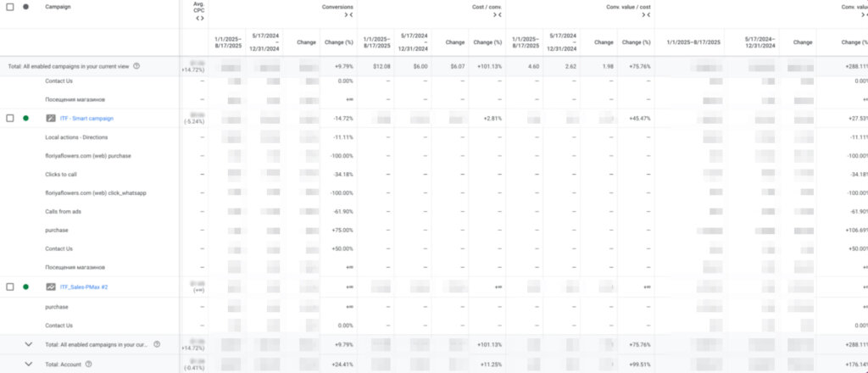Expand the Avg. CPC column comparison arrows
This screenshot has width=868, height=373.
click(x=200, y=19)
